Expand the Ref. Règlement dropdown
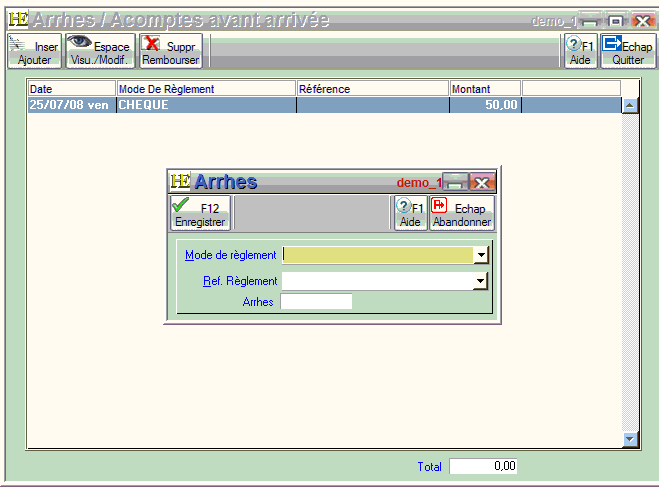 (480, 281)
